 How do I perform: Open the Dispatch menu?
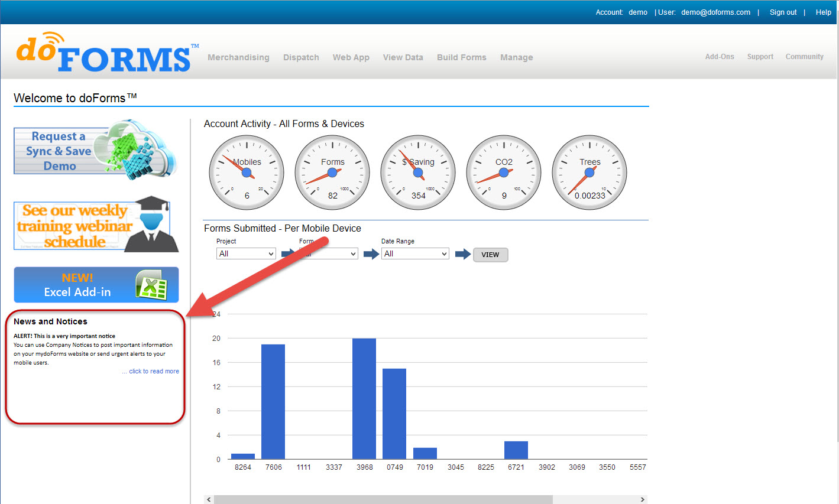tap(301, 57)
